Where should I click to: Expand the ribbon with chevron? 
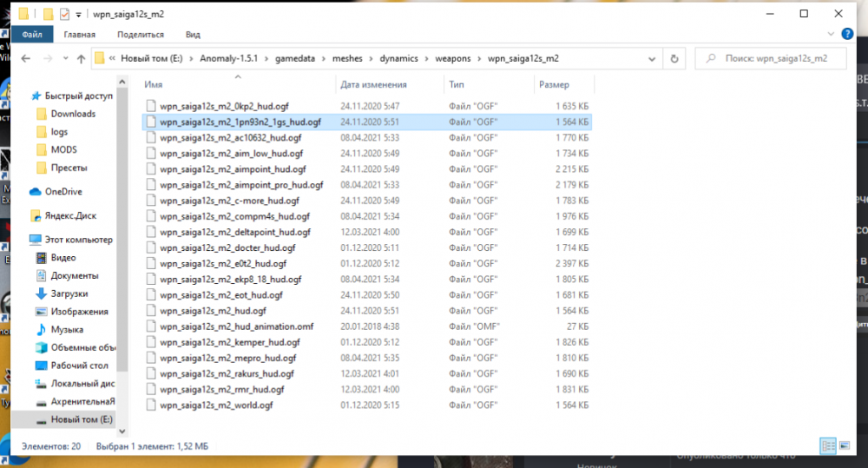(x=831, y=34)
